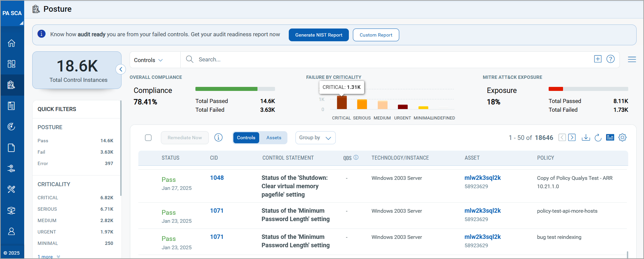Click Remediate Now button

[x=185, y=138]
